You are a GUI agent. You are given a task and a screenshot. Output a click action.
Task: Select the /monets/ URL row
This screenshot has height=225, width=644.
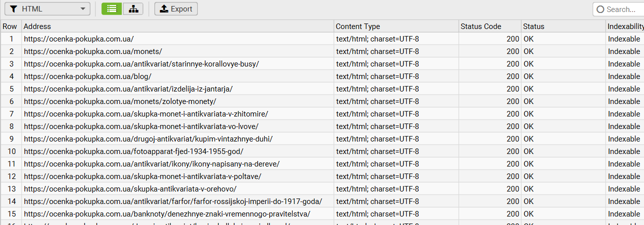point(93,51)
